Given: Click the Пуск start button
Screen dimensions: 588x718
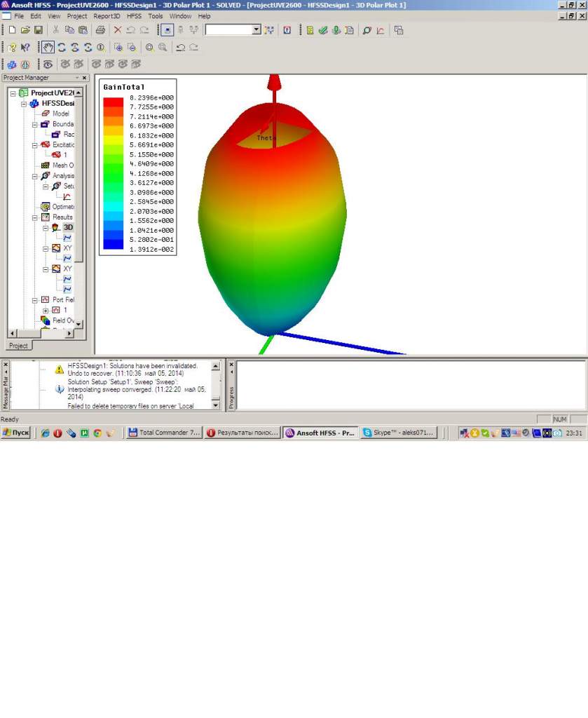Looking at the screenshot, I should point(16,432).
